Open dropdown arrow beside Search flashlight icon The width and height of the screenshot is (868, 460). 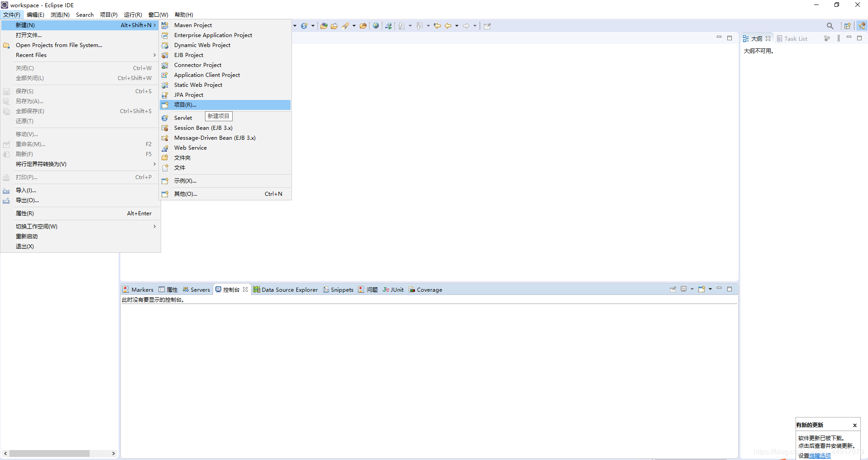(354, 26)
